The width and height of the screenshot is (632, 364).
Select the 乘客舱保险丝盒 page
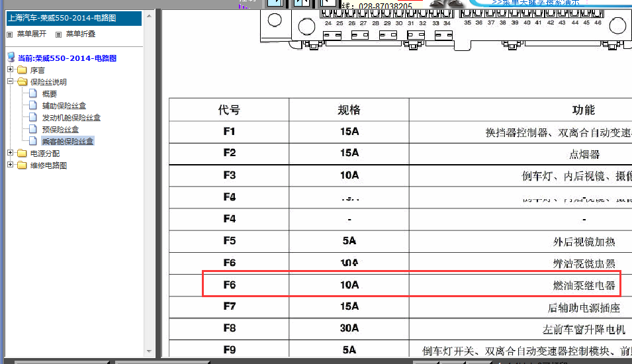[68, 141]
